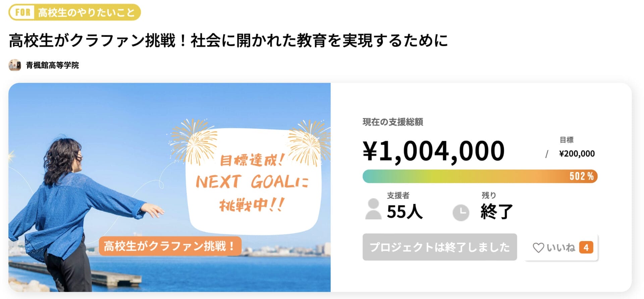Click the FOR badge icon
This screenshot has width=644, height=299.
(21, 11)
